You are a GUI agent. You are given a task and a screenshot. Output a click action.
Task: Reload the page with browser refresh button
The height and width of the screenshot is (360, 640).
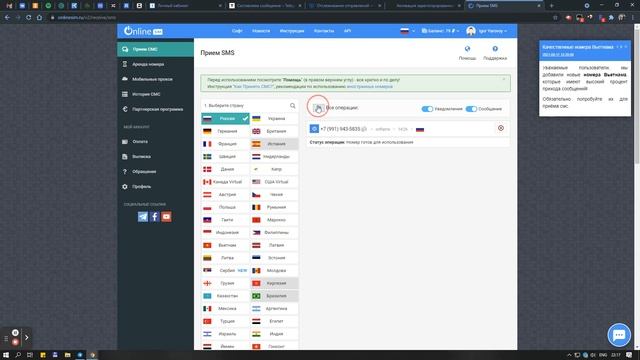(x=29, y=18)
